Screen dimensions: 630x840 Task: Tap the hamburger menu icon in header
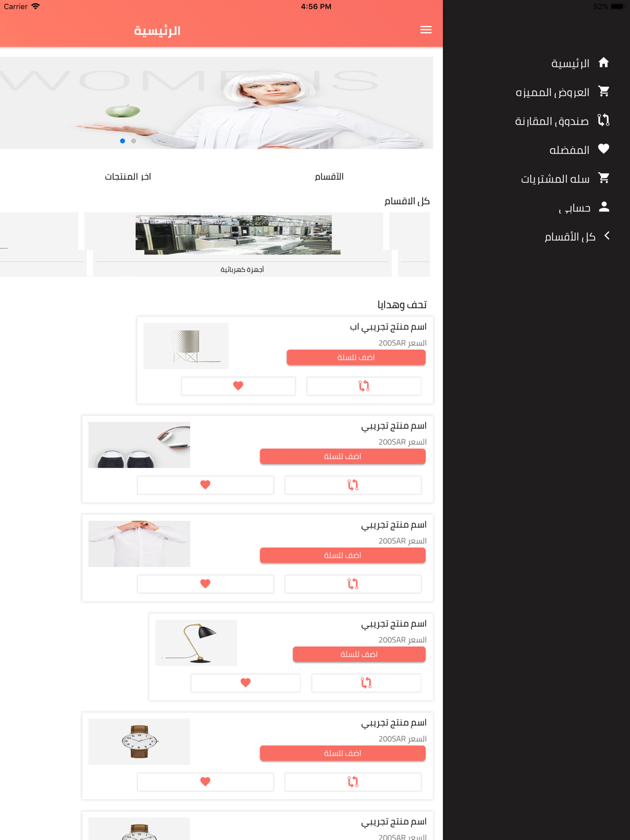426,30
